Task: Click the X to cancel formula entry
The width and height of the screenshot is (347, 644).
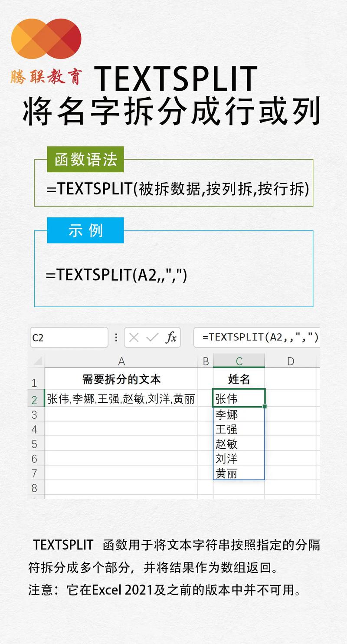Action: 135,337
